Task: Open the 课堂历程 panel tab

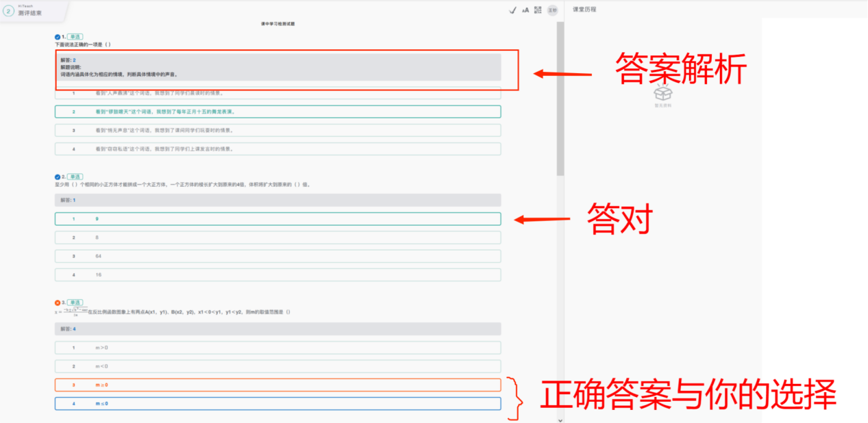Action: [584, 10]
